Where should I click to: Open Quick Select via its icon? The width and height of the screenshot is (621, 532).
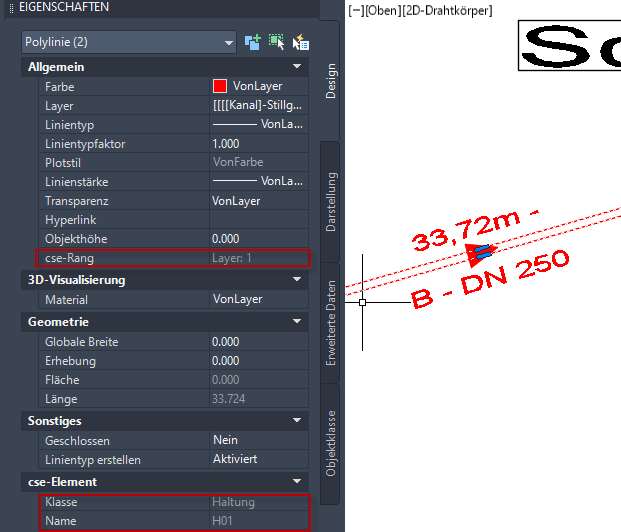click(x=300, y=42)
